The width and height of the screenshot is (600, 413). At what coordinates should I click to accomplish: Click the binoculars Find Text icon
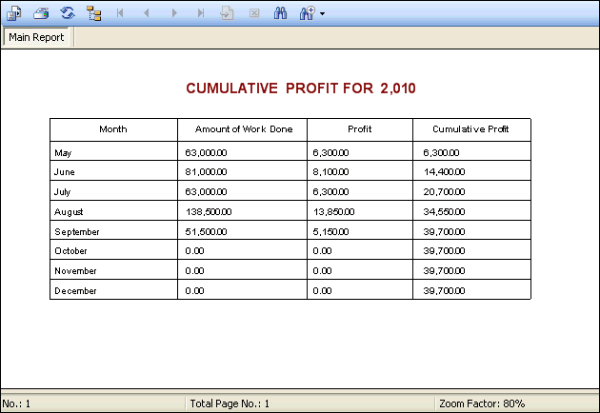pyautogui.click(x=281, y=13)
